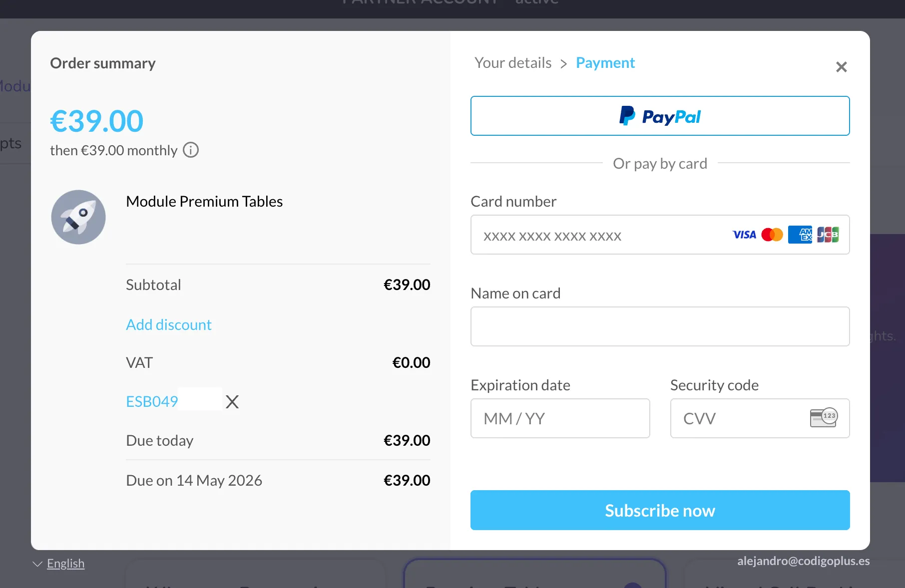
Task: Click the Expiration date field
Action: tap(560, 418)
